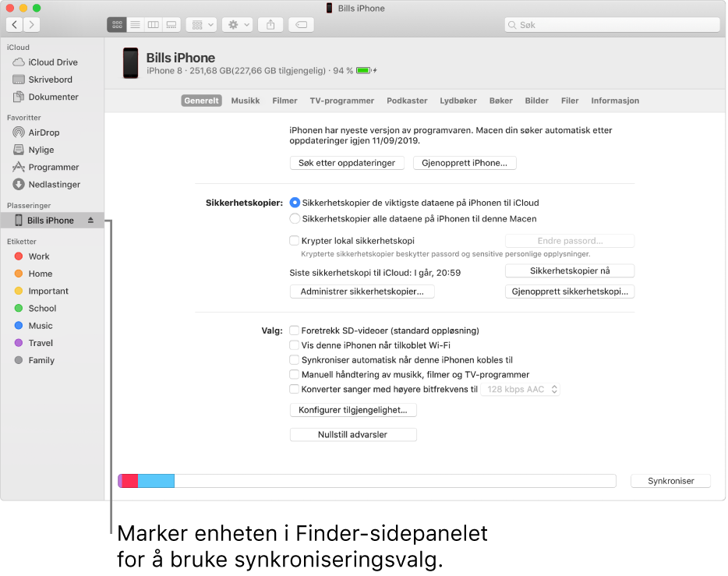Open Dokumenter in the sidebar
This screenshot has height=576, width=728.
click(52, 97)
